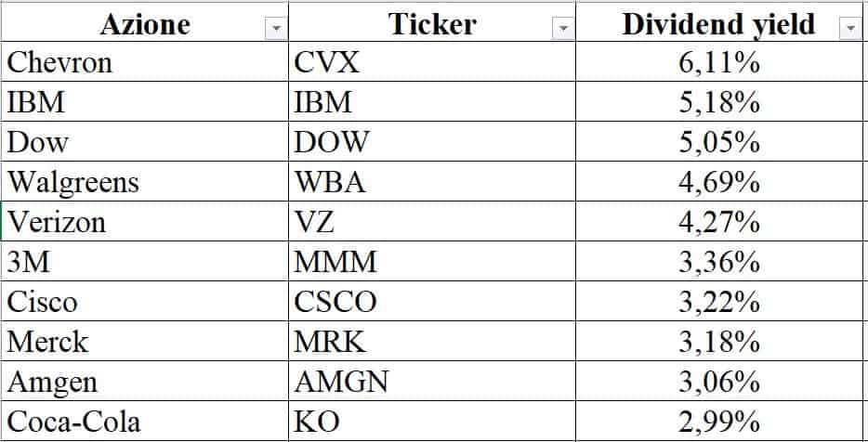Click the 6,11% dividend yield cell
The width and height of the screenshot is (868, 442).
(720, 63)
